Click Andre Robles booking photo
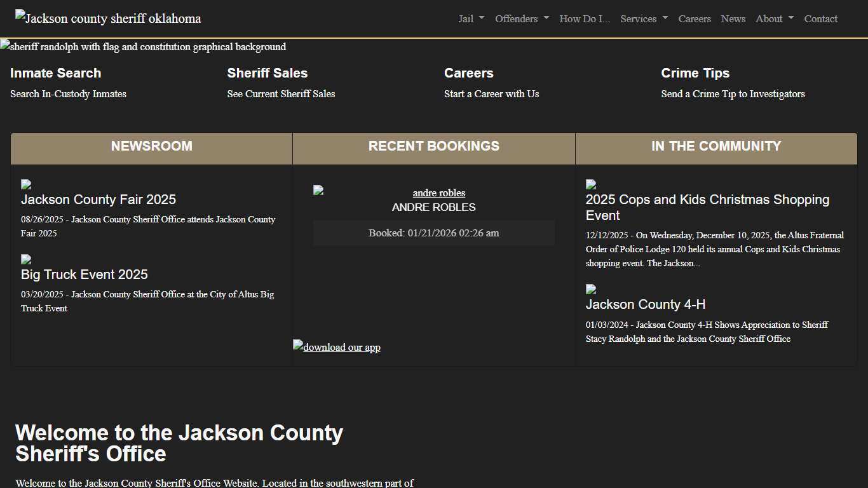868x488 pixels. [x=318, y=189]
